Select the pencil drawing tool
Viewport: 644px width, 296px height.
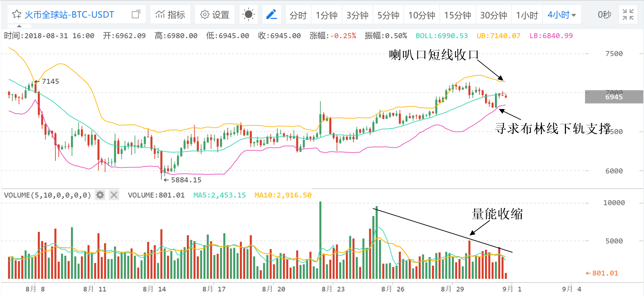click(x=271, y=14)
